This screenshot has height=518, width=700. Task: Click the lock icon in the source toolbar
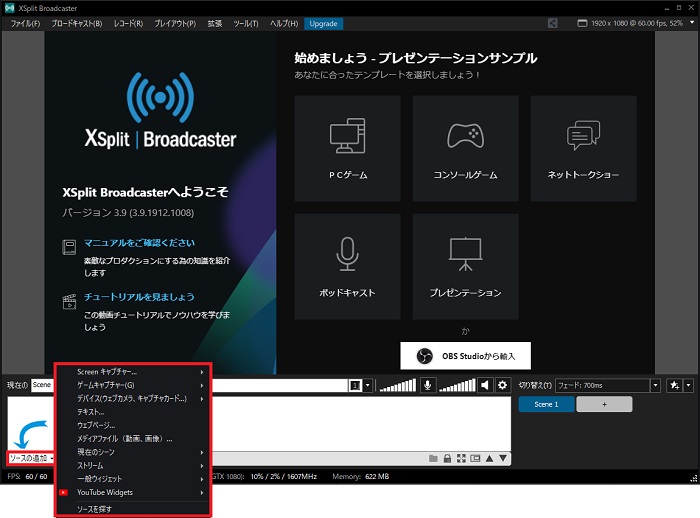447,459
